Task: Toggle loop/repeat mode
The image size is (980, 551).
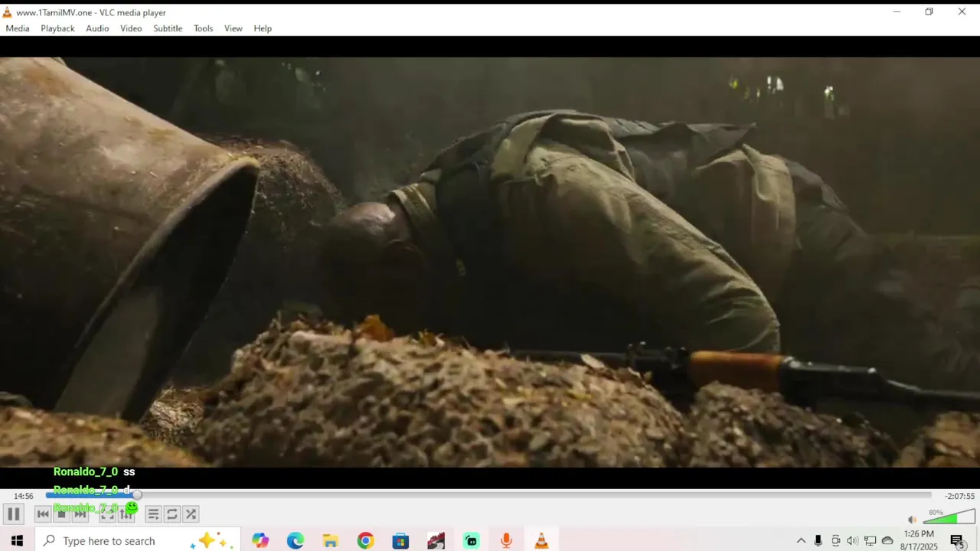Action: click(172, 514)
